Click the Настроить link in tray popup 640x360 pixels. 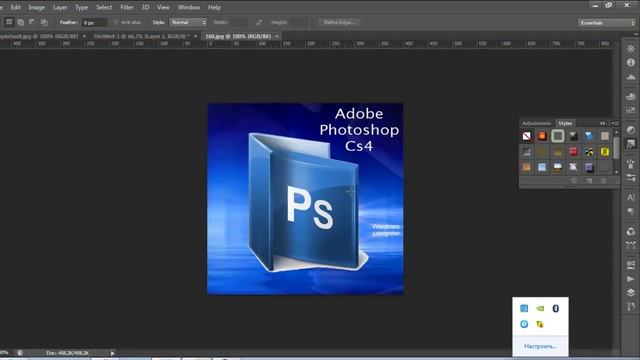click(x=540, y=346)
